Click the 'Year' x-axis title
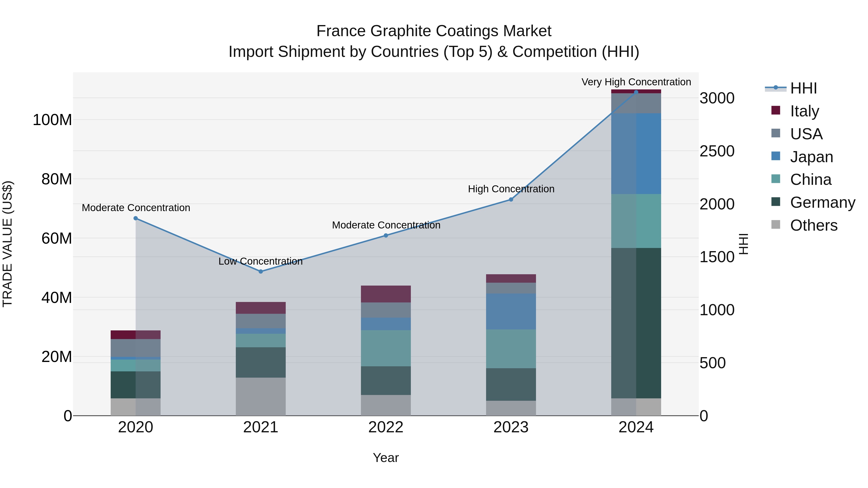Screen dimensions: 868x488 coord(386,458)
